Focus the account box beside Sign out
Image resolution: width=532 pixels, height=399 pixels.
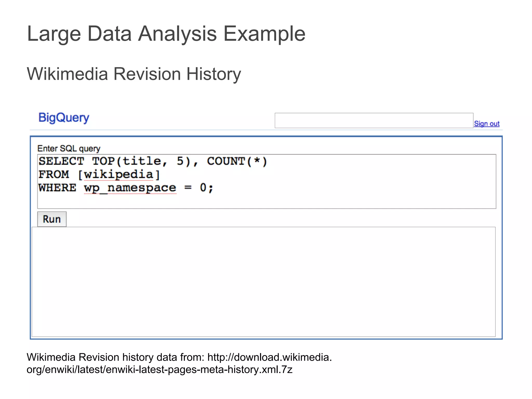pyautogui.click(x=374, y=121)
